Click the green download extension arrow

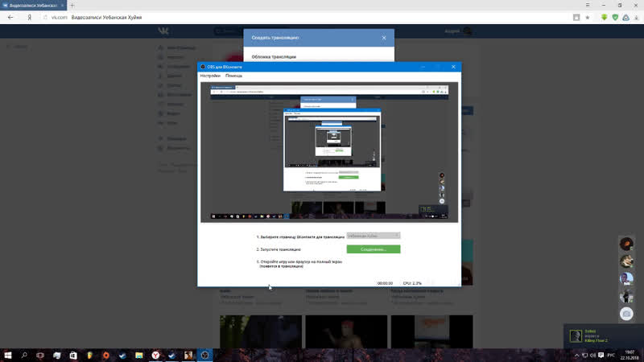point(605,17)
